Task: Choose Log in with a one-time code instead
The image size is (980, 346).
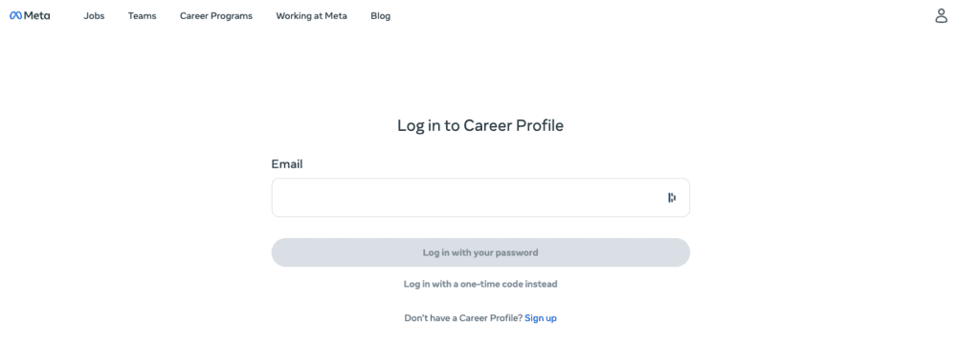Action: (x=480, y=284)
